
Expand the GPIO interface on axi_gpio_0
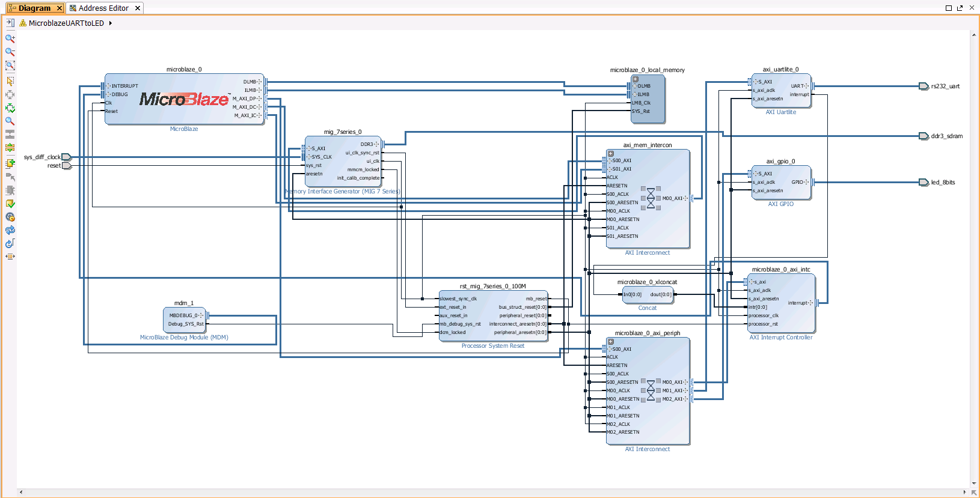tap(807, 182)
